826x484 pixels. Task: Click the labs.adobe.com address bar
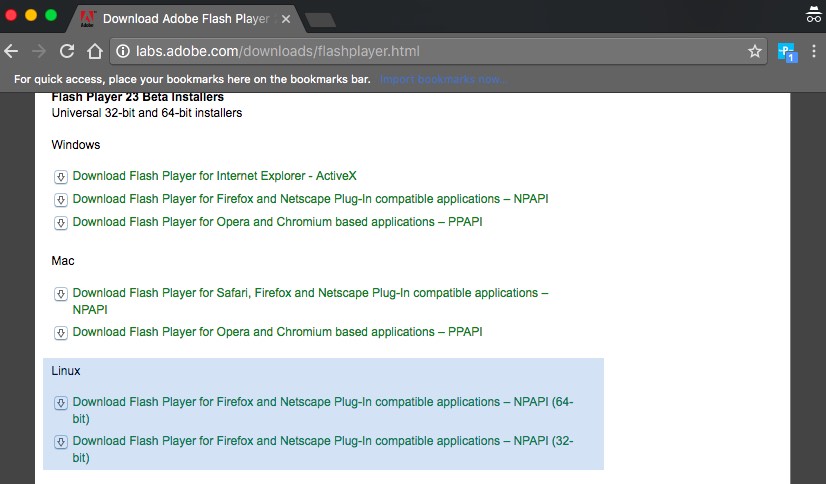430,51
